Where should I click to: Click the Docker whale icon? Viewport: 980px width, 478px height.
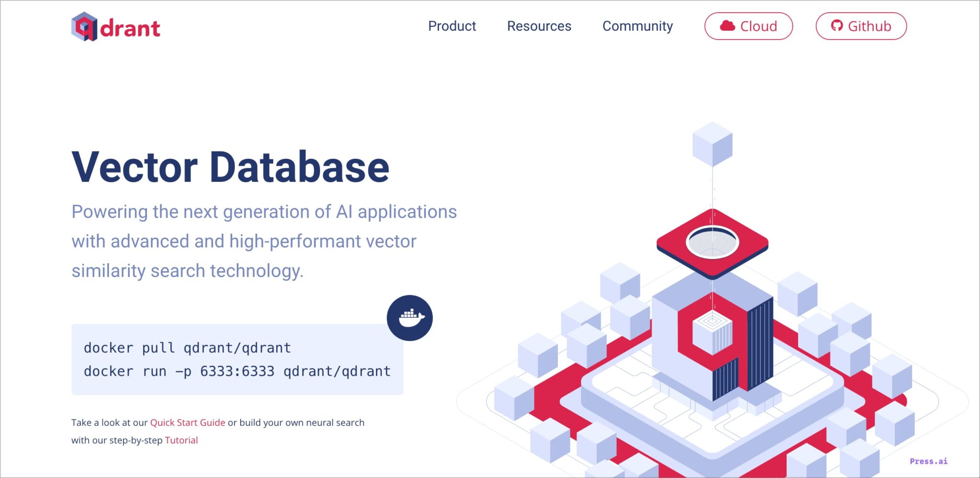pyautogui.click(x=410, y=318)
